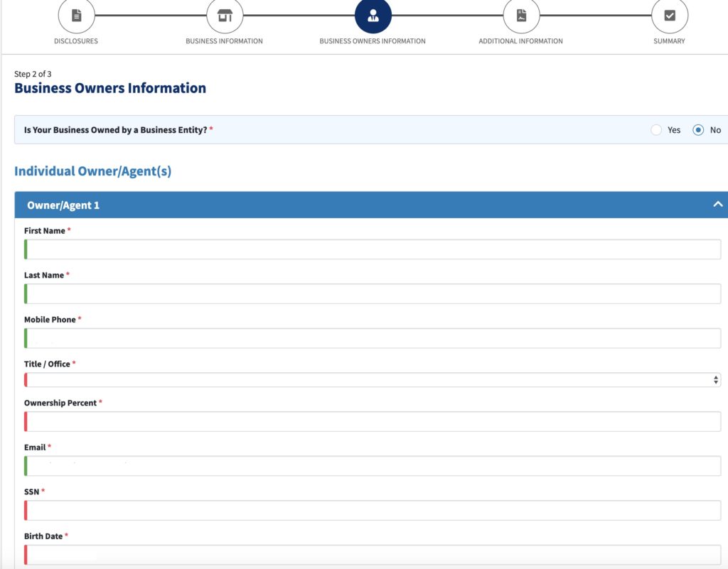This screenshot has width=728, height=569.
Task: Click the Summary checkmark step icon
Action: click(x=669, y=15)
